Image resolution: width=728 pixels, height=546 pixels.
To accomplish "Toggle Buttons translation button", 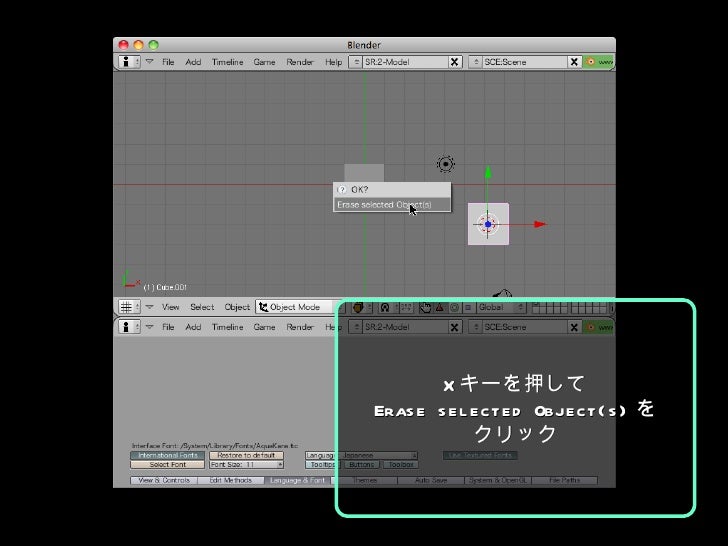I will (361, 464).
